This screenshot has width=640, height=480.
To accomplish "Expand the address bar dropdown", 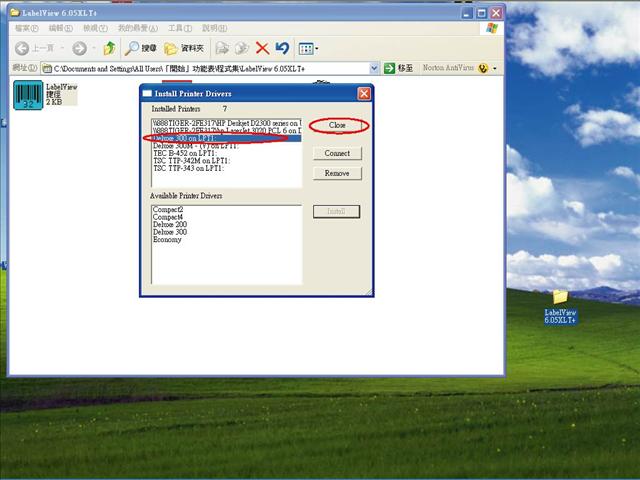I will click(x=373, y=68).
